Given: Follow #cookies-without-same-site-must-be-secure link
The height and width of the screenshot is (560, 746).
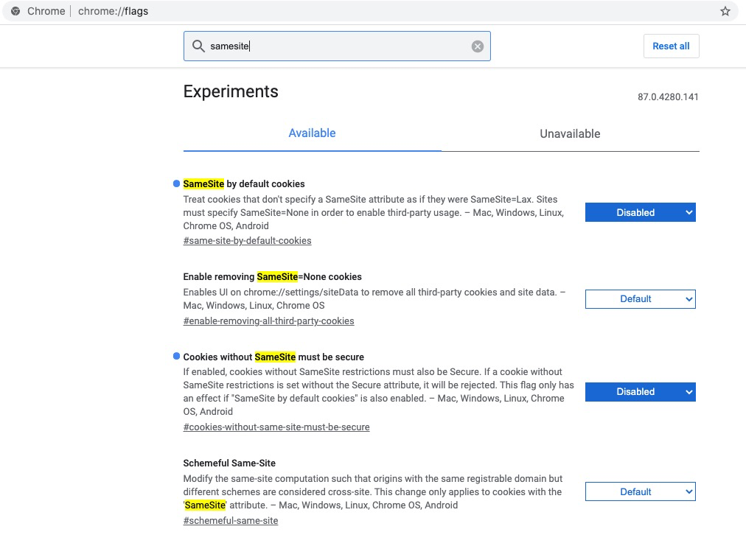Looking at the screenshot, I should click(276, 427).
